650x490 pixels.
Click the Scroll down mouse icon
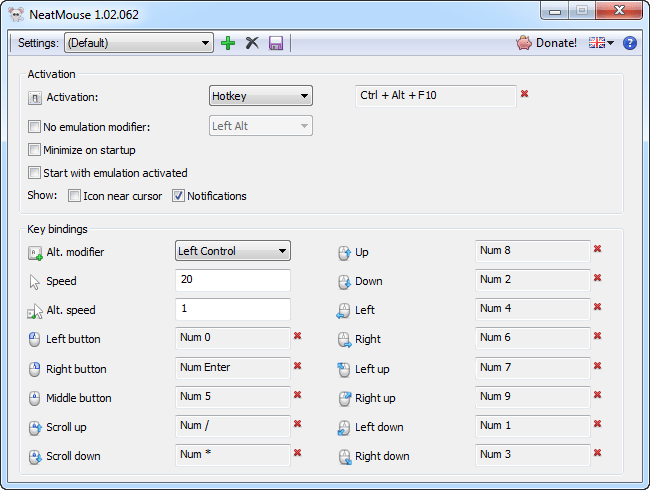tap(35, 456)
